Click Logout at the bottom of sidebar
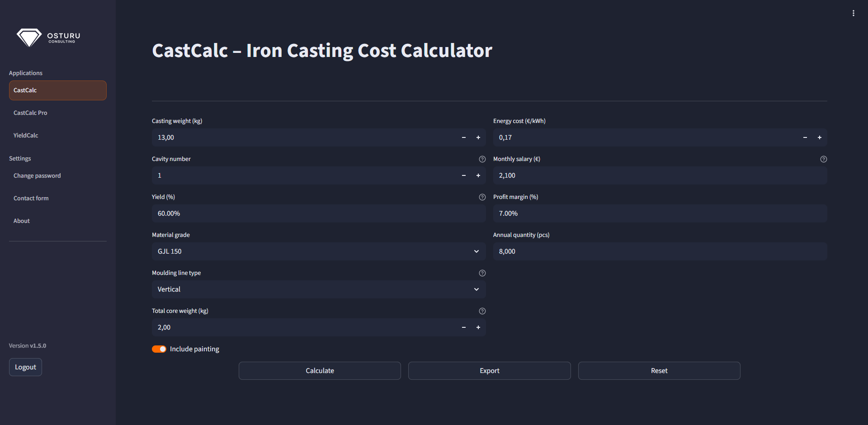 [25, 367]
